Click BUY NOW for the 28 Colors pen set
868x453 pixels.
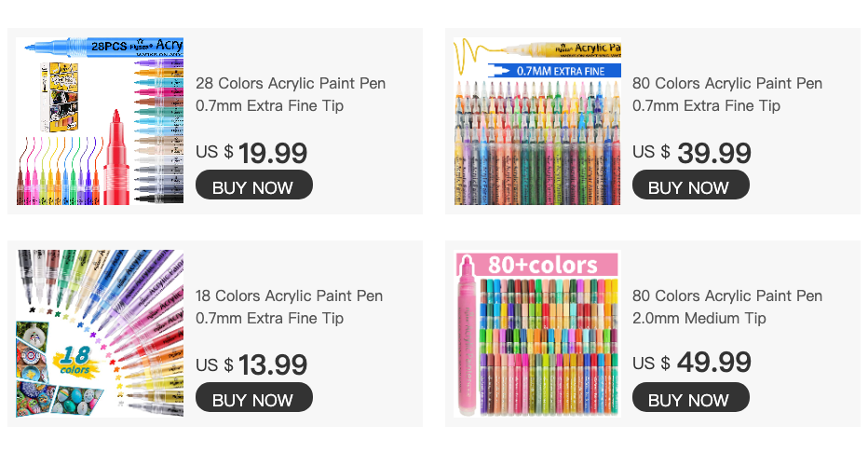pos(253,186)
